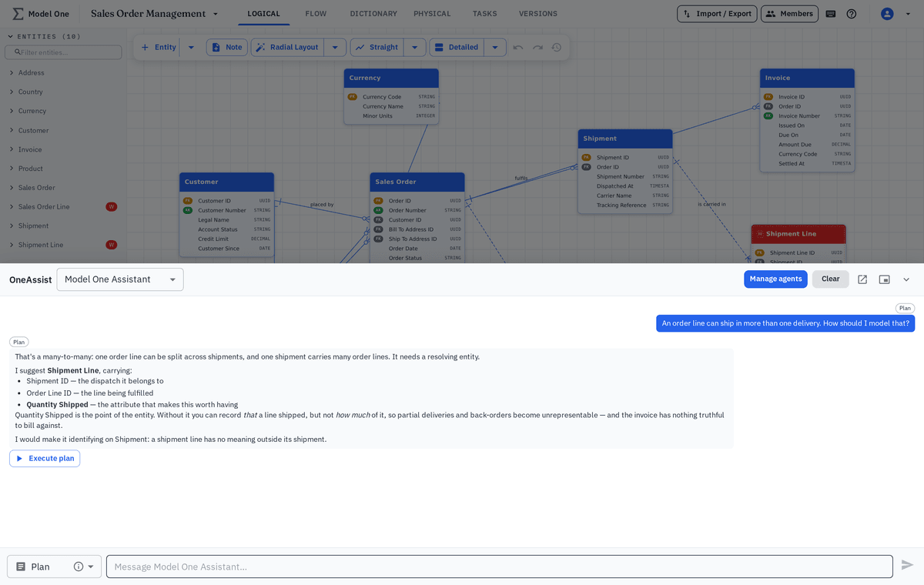The image size is (924, 585).
Task: Click the PK badge of Customer ID
Action: 188,201
